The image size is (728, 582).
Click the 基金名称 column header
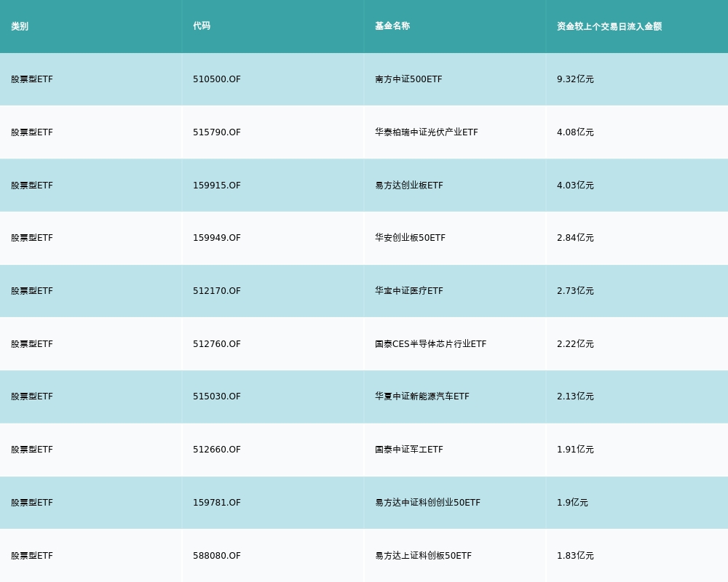[392, 26]
